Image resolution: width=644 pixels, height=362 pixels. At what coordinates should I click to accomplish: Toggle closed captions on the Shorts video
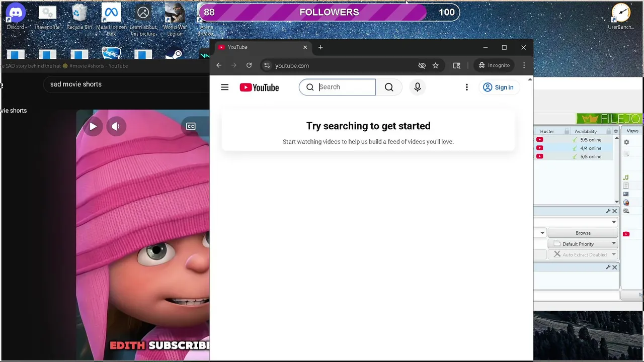point(191,126)
